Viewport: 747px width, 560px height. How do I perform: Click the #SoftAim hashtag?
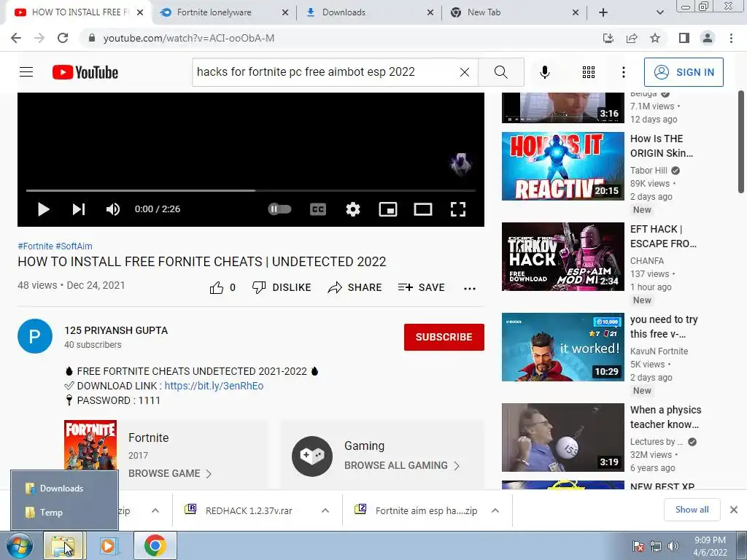point(74,246)
